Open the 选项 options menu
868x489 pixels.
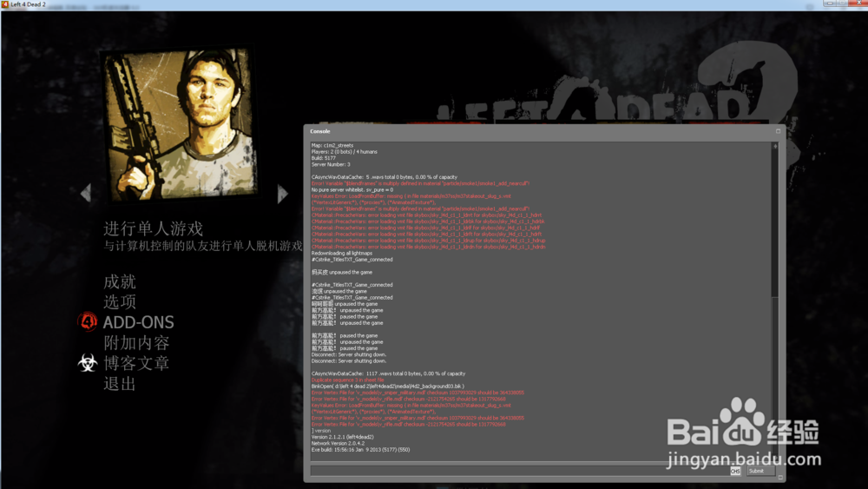coord(120,301)
